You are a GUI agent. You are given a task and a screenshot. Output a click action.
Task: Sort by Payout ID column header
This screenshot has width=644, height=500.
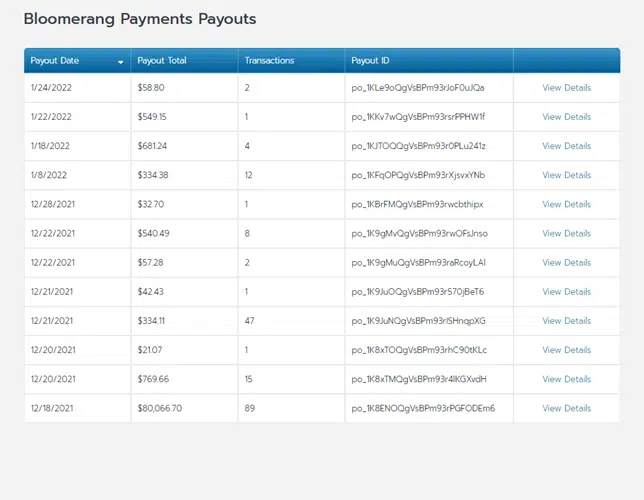pos(429,60)
